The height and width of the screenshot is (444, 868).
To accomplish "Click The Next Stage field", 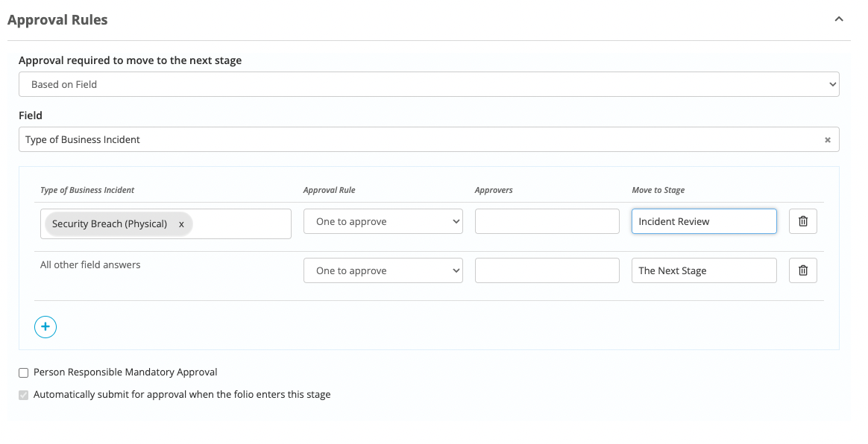I will click(704, 270).
